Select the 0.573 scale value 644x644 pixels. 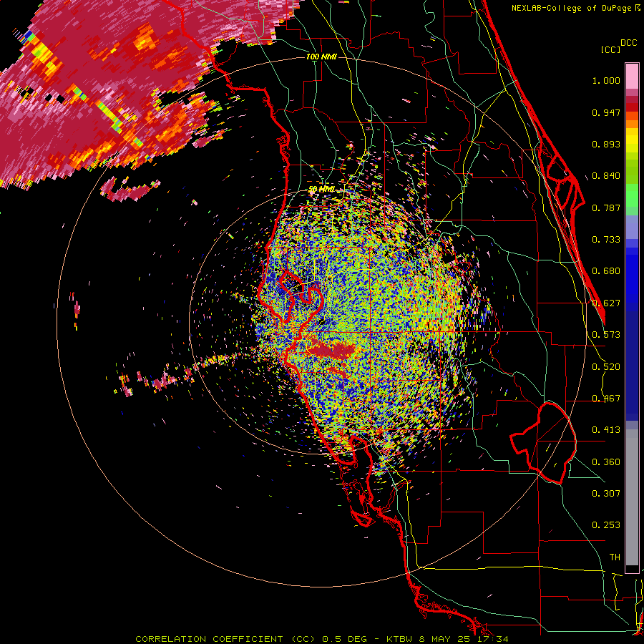click(606, 335)
